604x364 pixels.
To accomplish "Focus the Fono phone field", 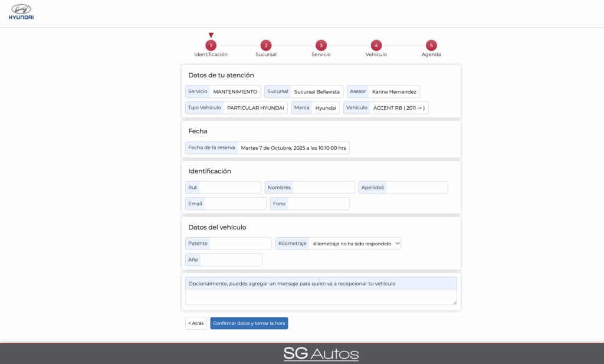I will click(318, 204).
